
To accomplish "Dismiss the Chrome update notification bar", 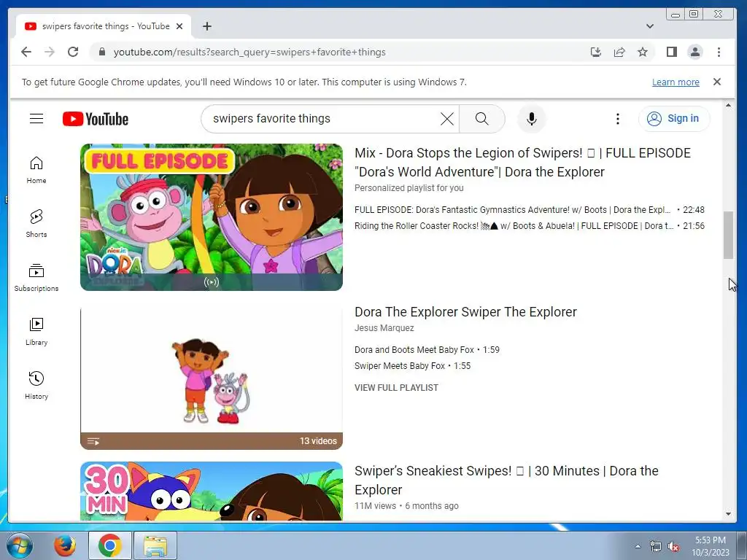I will tap(717, 82).
